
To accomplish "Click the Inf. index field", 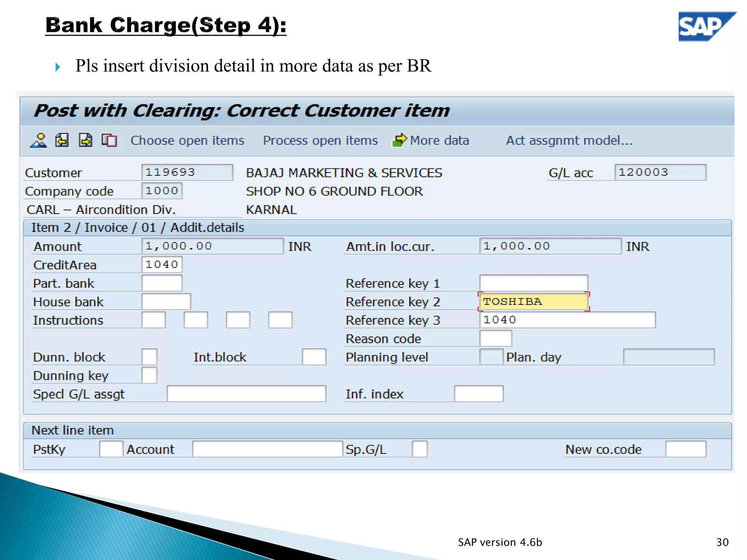I will click(x=479, y=394).
